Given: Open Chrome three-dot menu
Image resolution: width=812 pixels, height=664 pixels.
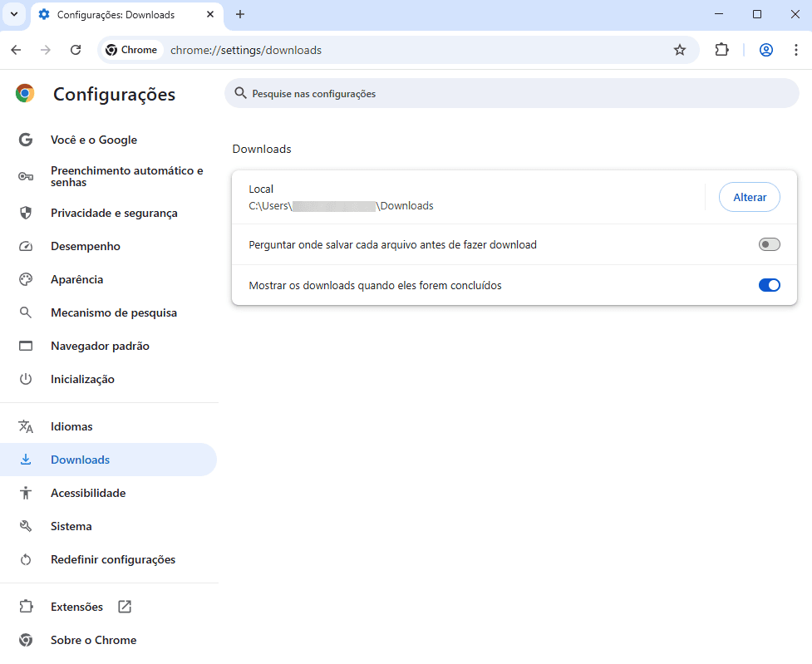Looking at the screenshot, I should click(795, 50).
